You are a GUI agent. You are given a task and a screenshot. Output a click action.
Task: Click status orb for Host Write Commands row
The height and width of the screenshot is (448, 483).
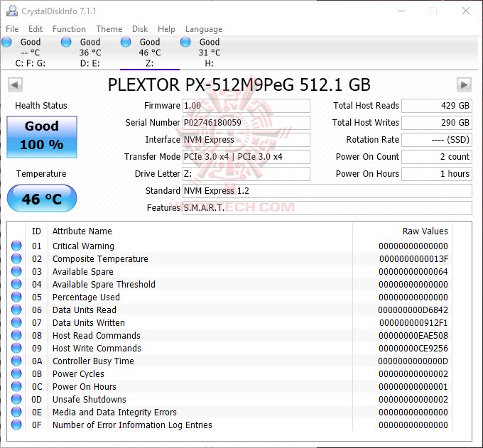(16, 348)
